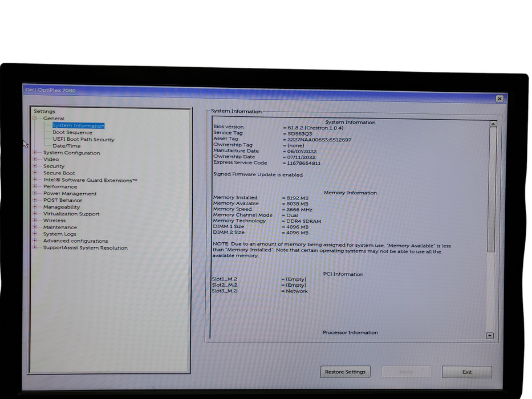The width and height of the screenshot is (532, 399).
Task: Click the Exit button
Action: click(467, 372)
